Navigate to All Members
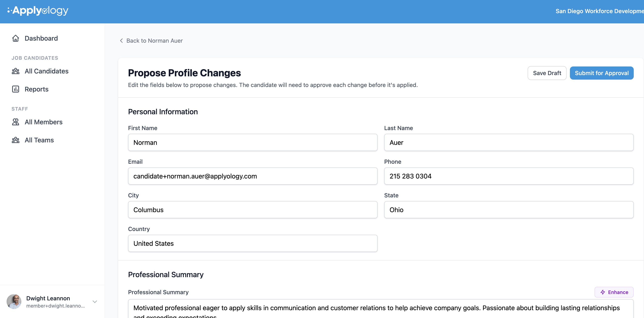Screen dimensions: 644x318 coord(44,122)
